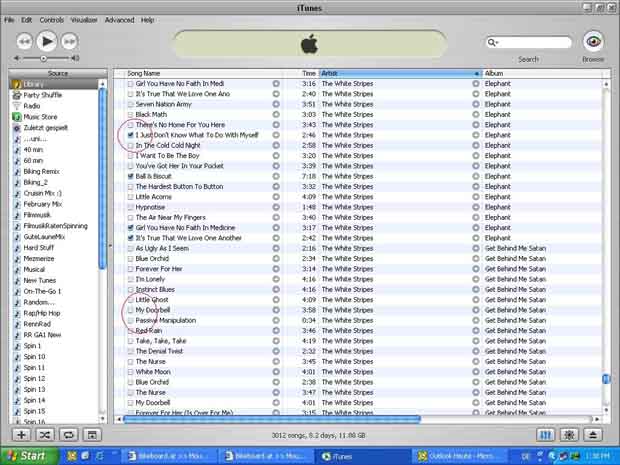Click the Source list vertical scrollbar
The width and height of the screenshot is (620, 465).
[x=102, y=178]
